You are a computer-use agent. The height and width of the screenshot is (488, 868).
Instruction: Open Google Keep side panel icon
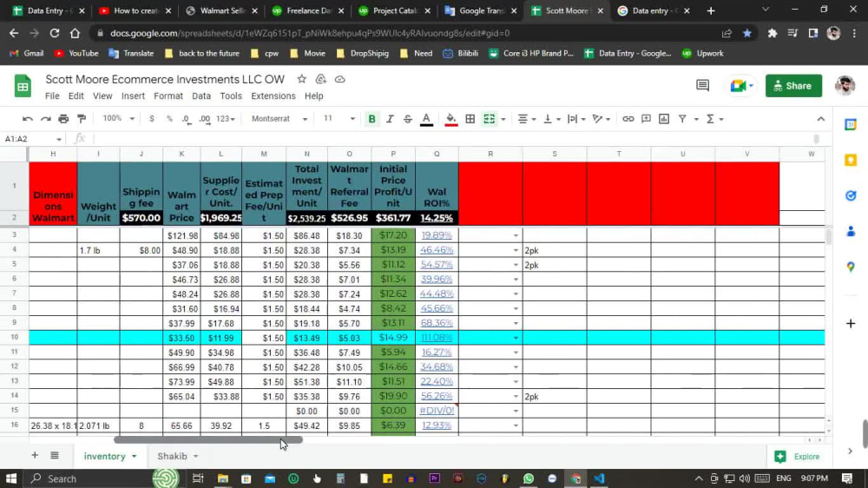(x=851, y=160)
